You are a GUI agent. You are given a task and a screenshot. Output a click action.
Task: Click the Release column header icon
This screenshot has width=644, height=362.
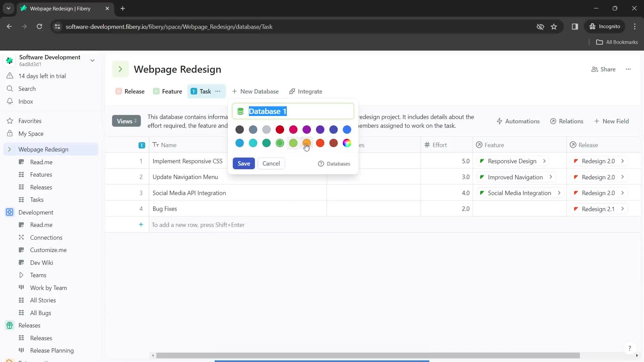tap(574, 145)
